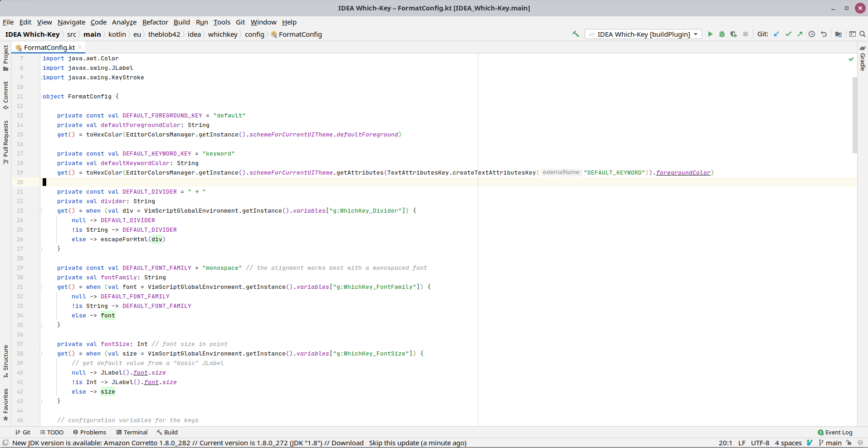The height and width of the screenshot is (448, 868).
Task: Click the gray notifications icon in status bar
Action: 860,443
